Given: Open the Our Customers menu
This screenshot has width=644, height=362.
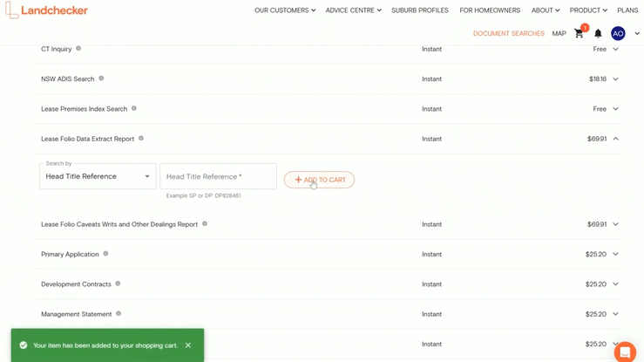Looking at the screenshot, I should 285,10.
